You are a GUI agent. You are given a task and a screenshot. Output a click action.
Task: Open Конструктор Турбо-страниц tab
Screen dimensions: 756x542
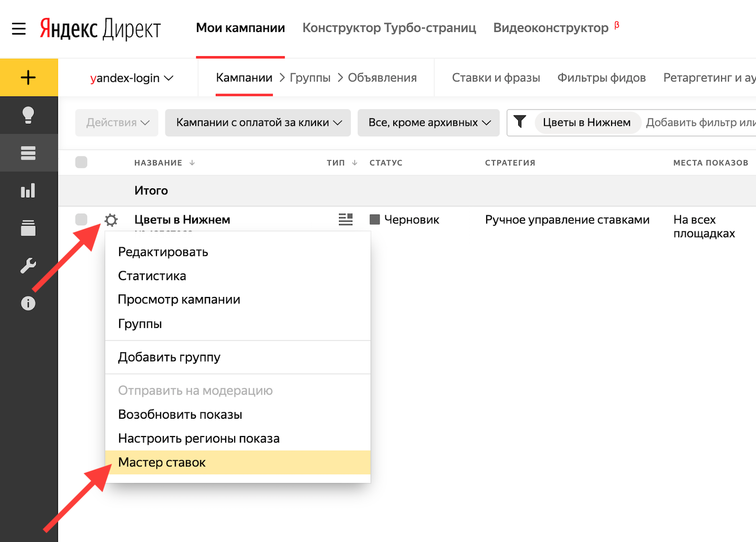[389, 28]
